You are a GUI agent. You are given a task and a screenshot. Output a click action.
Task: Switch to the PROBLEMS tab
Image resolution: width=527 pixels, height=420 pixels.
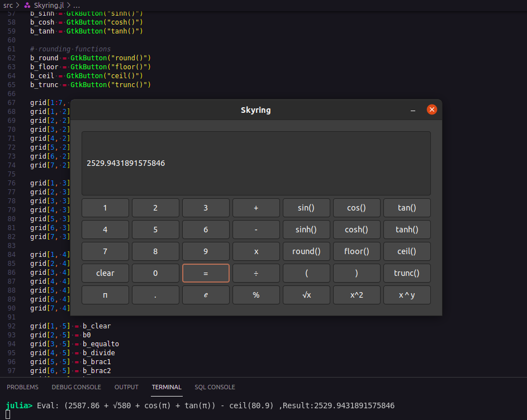click(22, 387)
